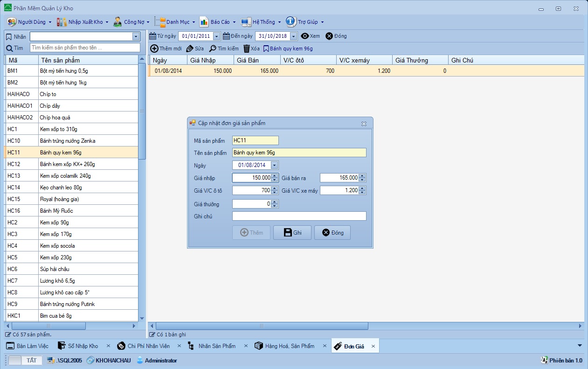Click the Sửa edit pencil icon
Screen dimensions: 588x369
point(189,49)
